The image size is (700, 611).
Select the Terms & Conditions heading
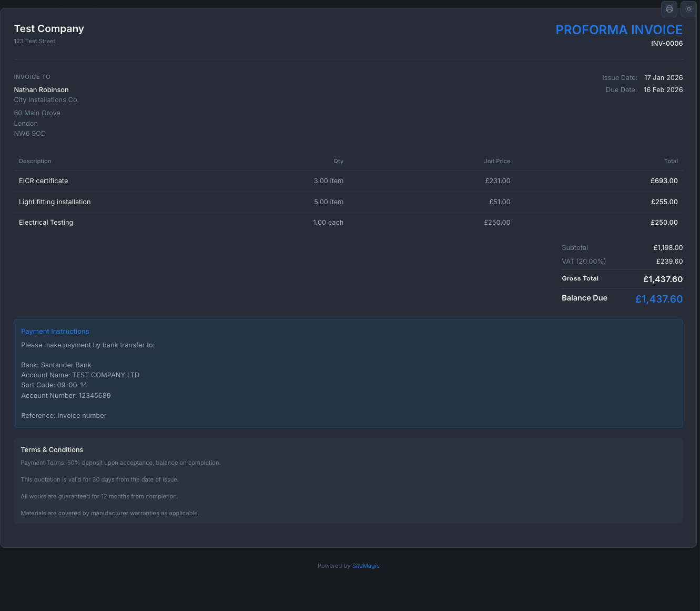click(x=52, y=449)
